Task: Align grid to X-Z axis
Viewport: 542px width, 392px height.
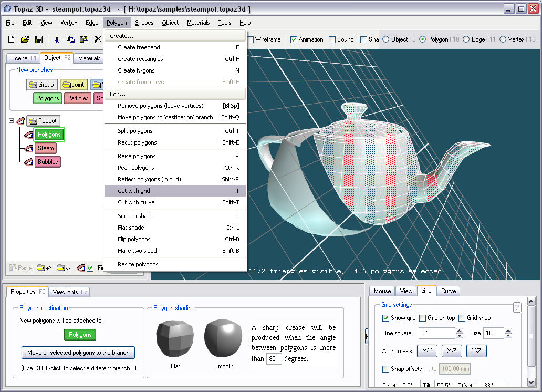Action: [452, 351]
